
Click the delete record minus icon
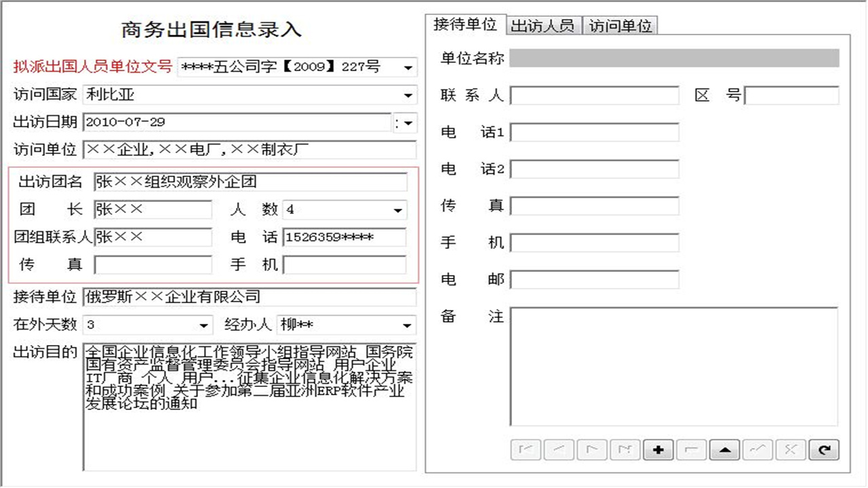tap(692, 449)
